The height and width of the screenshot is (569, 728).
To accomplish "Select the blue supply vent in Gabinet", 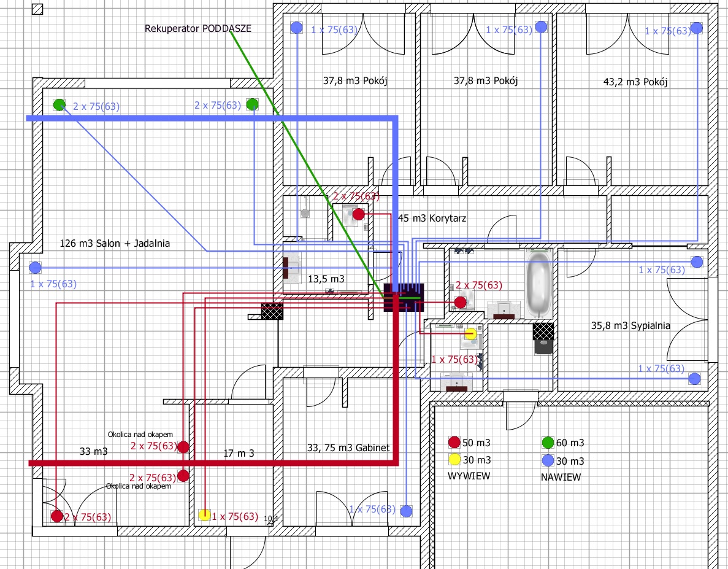I will (x=405, y=511).
